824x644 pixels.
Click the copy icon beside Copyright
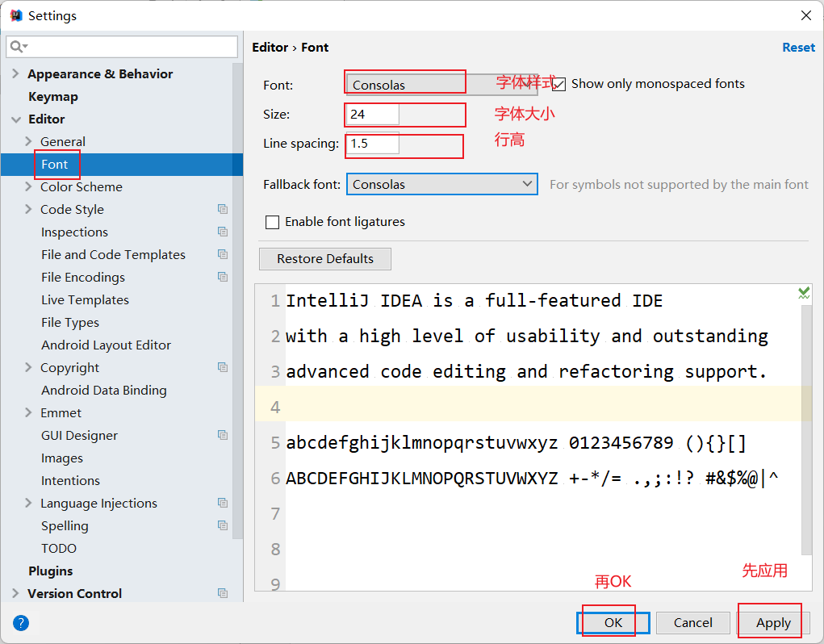pyautogui.click(x=223, y=367)
